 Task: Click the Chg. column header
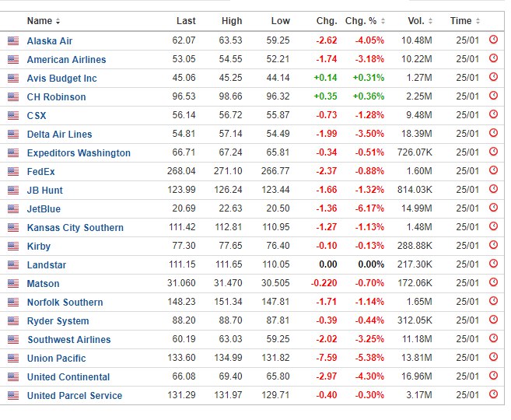[327, 21]
